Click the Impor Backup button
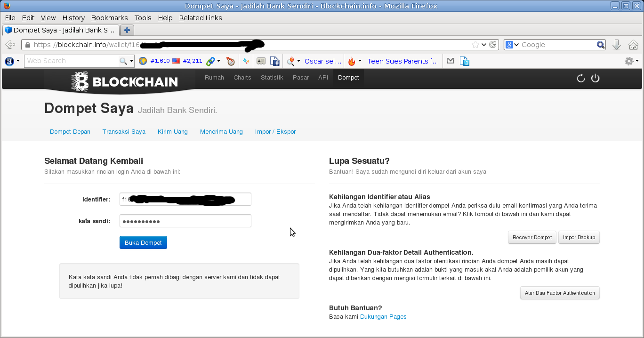Screen dimensions: 644x338 pos(579,237)
